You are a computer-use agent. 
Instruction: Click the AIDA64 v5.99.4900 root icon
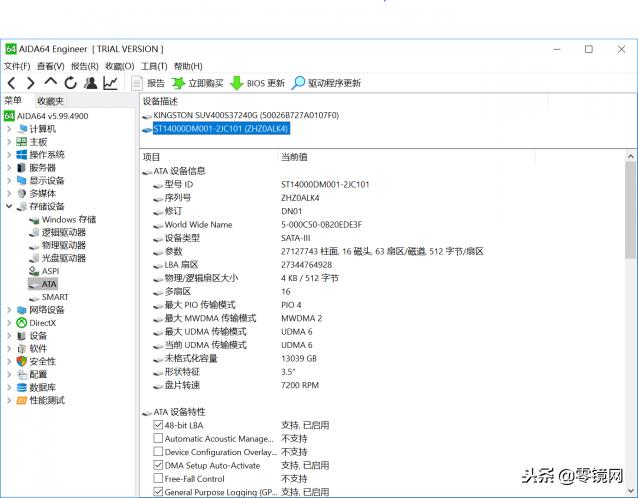click(x=9, y=116)
